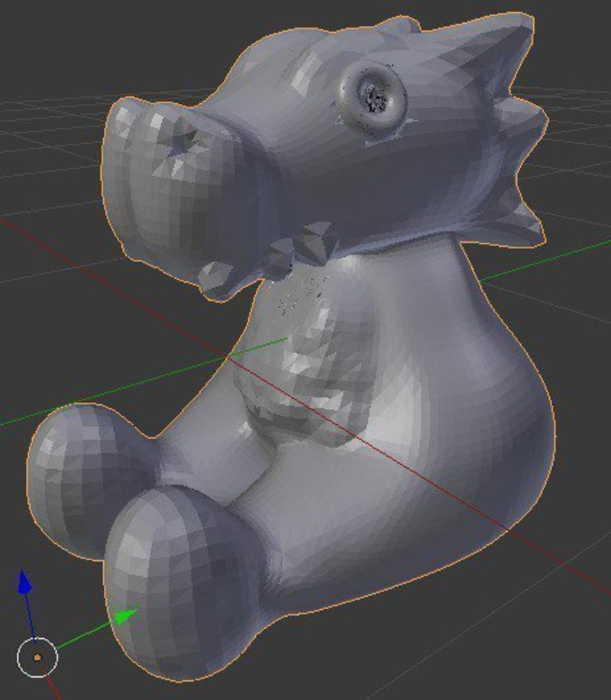The image size is (611, 700).
Task: Click the orange object origin dot
Action: [37, 657]
